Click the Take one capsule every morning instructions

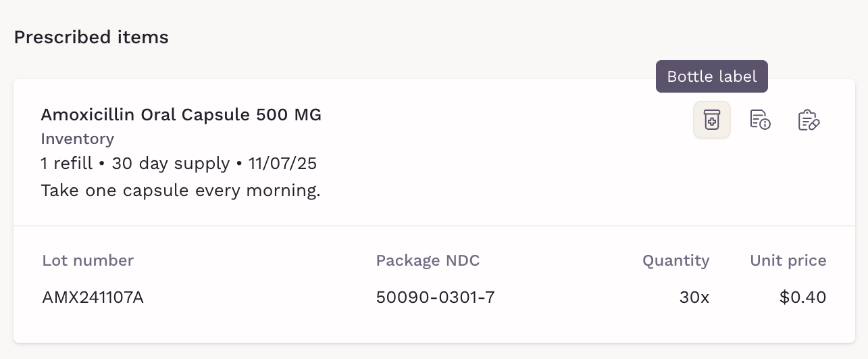pos(180,191)
